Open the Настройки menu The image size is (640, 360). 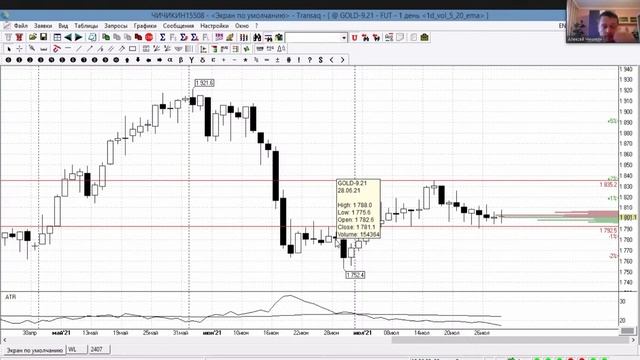[x=215, y=26]
